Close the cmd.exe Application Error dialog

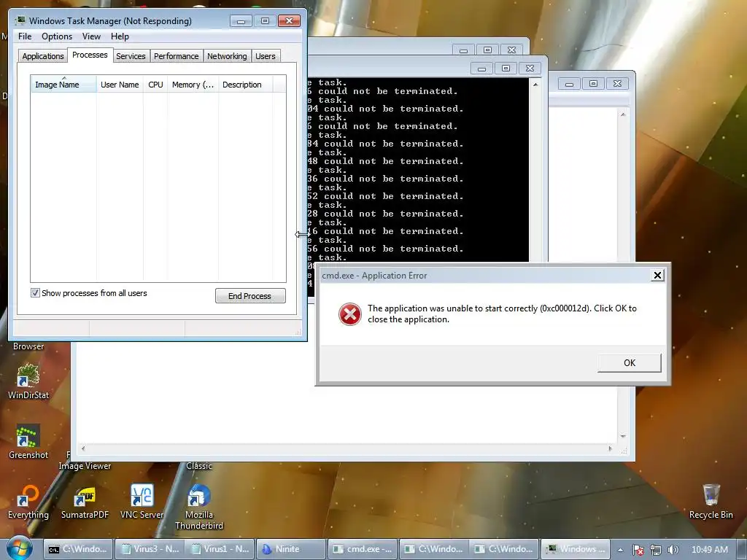coord(657,275)
